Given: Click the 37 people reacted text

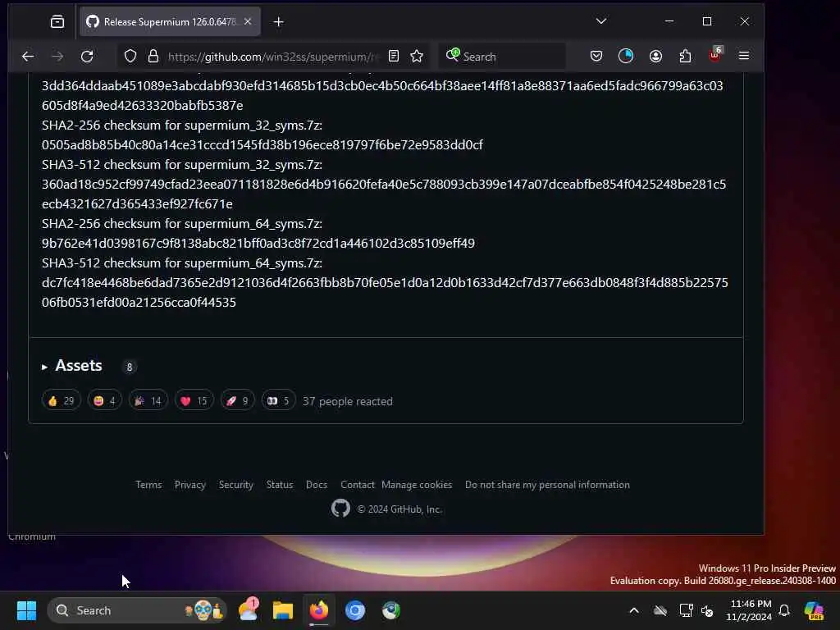Looking at the screenshot, I should pos(348,401).
